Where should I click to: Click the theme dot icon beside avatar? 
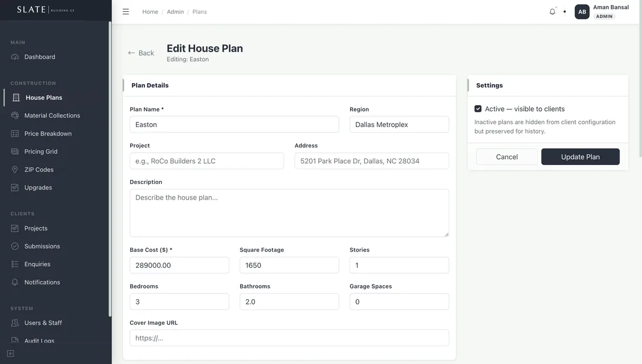pos(565,11)
